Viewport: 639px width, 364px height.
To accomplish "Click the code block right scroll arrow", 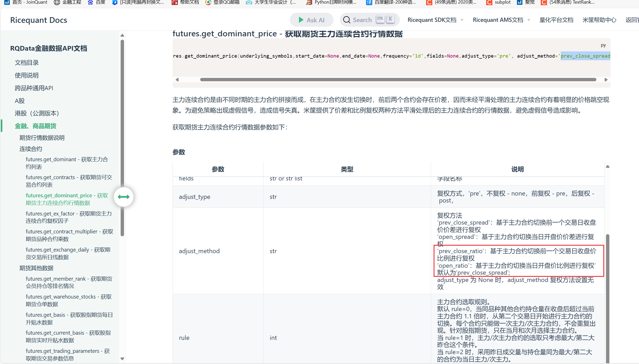I will click(x=606, y=80).
